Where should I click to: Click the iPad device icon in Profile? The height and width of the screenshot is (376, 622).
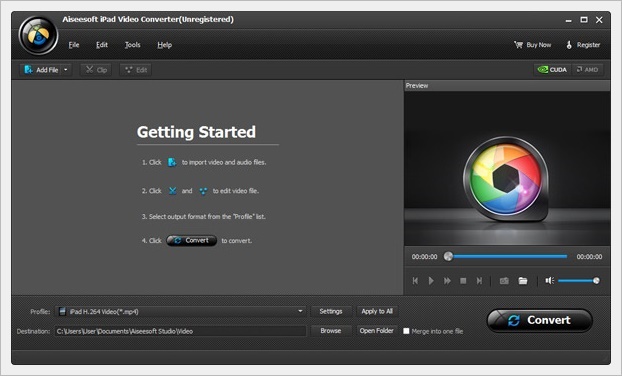point(62,311)
